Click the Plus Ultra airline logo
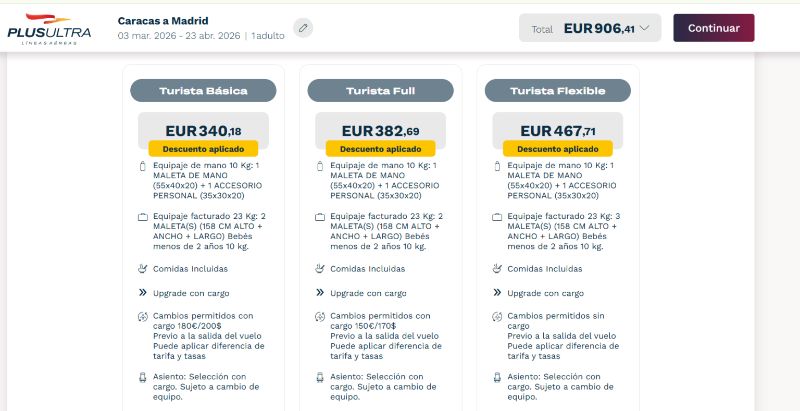 pos(48,28)
